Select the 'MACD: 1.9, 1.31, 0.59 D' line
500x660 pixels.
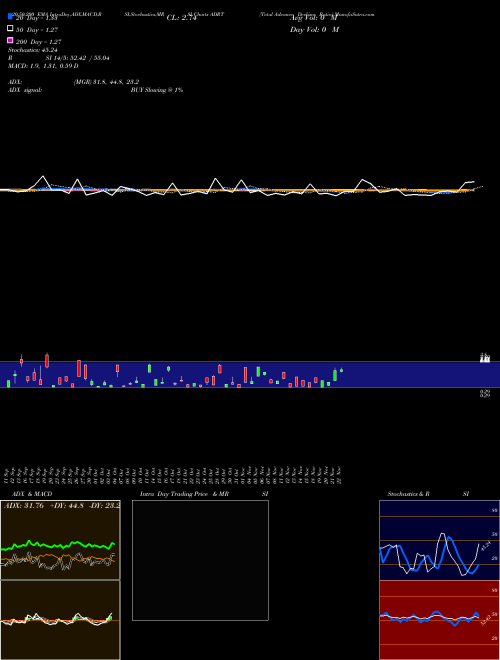pos(43,66)
